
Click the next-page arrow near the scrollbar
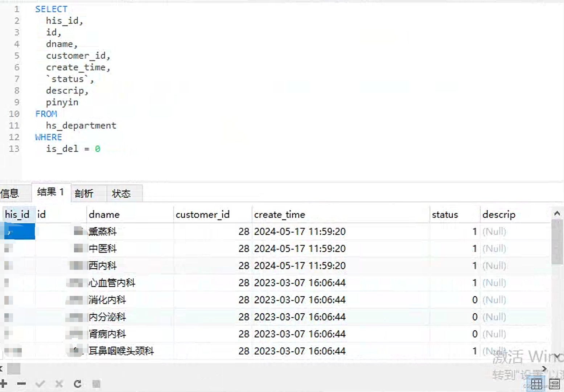coord(544,368)
